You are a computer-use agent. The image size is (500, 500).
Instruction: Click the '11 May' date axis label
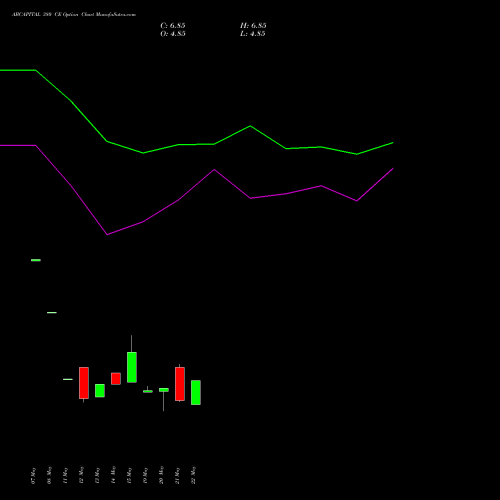[x=65, y=476]
